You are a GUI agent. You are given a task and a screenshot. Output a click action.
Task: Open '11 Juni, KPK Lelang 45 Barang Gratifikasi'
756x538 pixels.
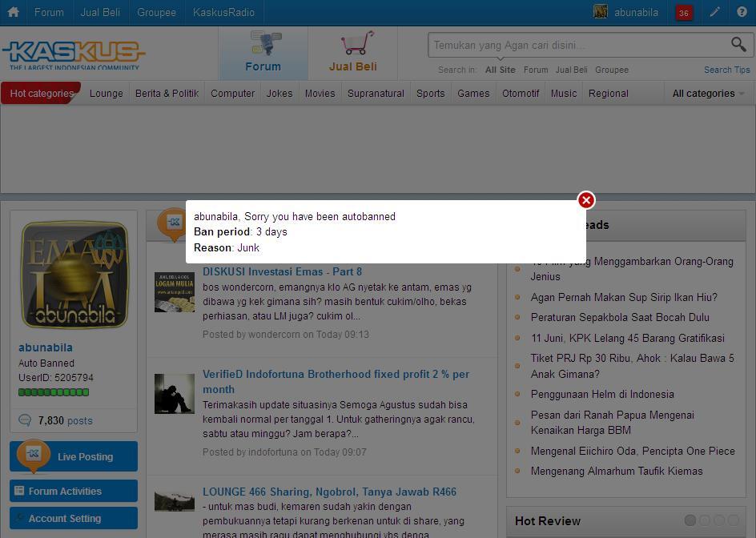[x=628, y=338]
